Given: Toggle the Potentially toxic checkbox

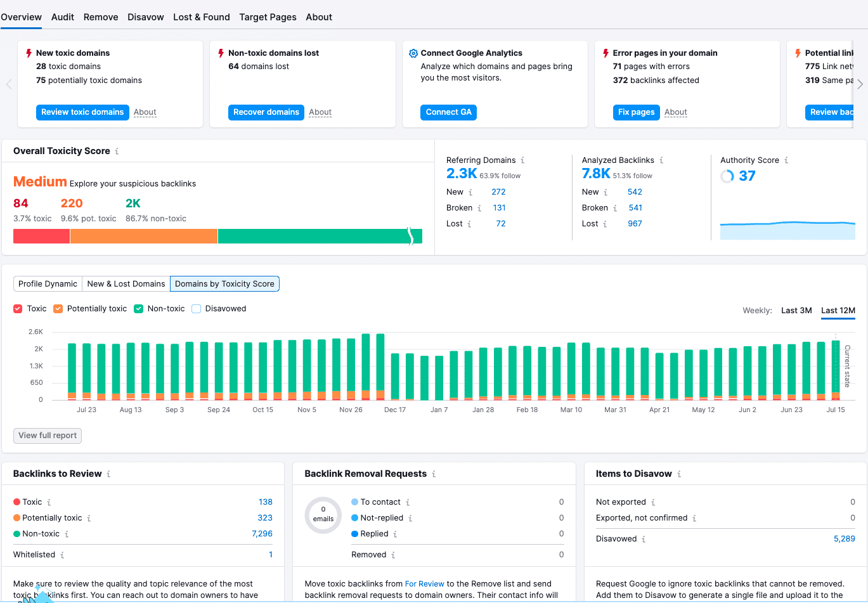Looking at the screenshot, I should click(x=58, y=309).
